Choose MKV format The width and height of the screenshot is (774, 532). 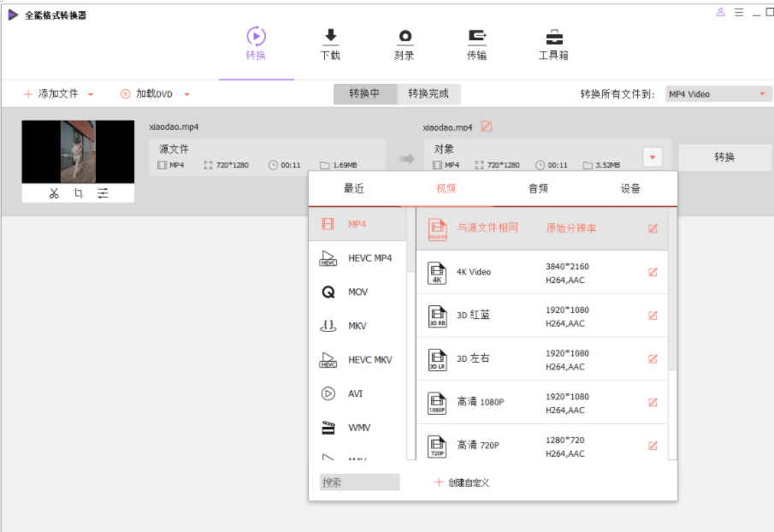357,326
